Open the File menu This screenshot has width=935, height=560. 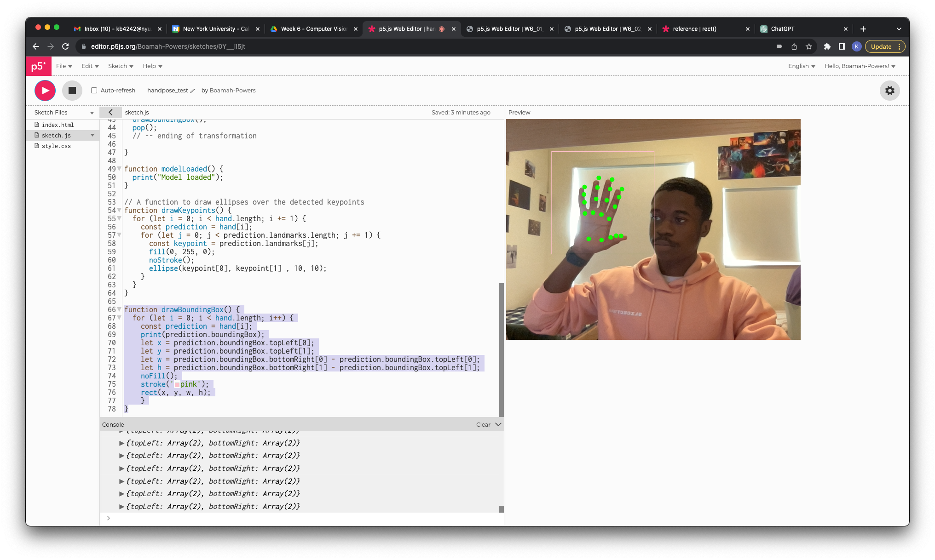pyautogui.click(x=64, y=66)
